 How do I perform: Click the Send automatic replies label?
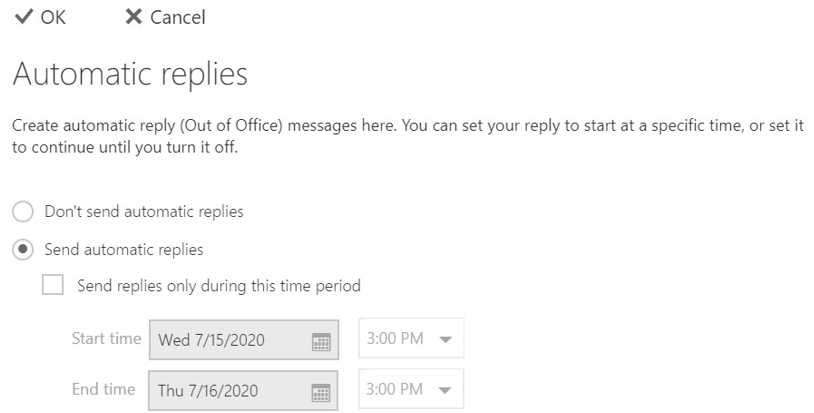(124, 250)
